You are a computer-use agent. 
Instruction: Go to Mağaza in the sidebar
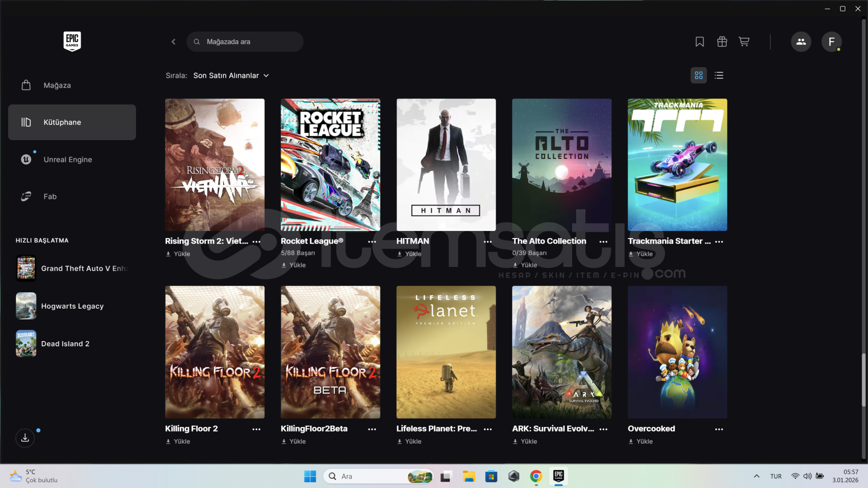(57, 85)
